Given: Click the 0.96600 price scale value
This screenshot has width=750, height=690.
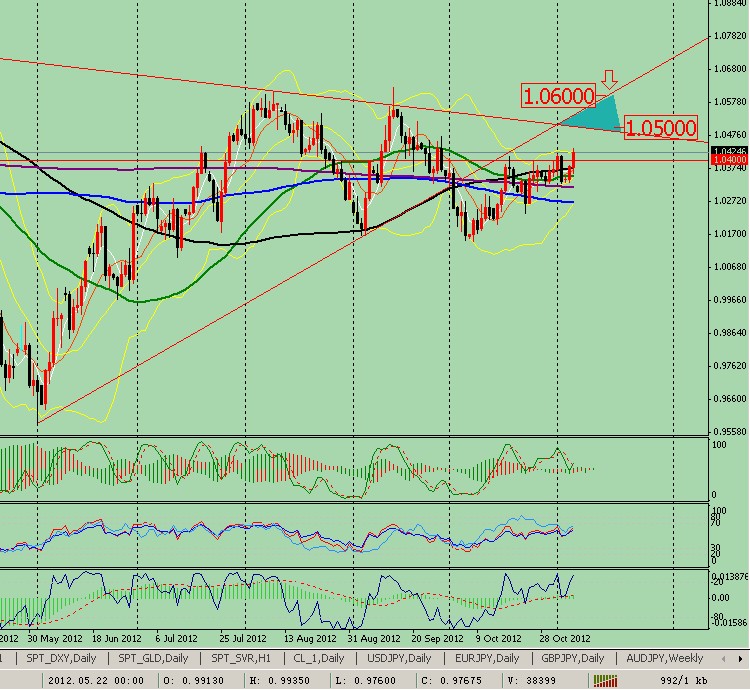Looking at the screenshot, I should (x=729, y=399).
